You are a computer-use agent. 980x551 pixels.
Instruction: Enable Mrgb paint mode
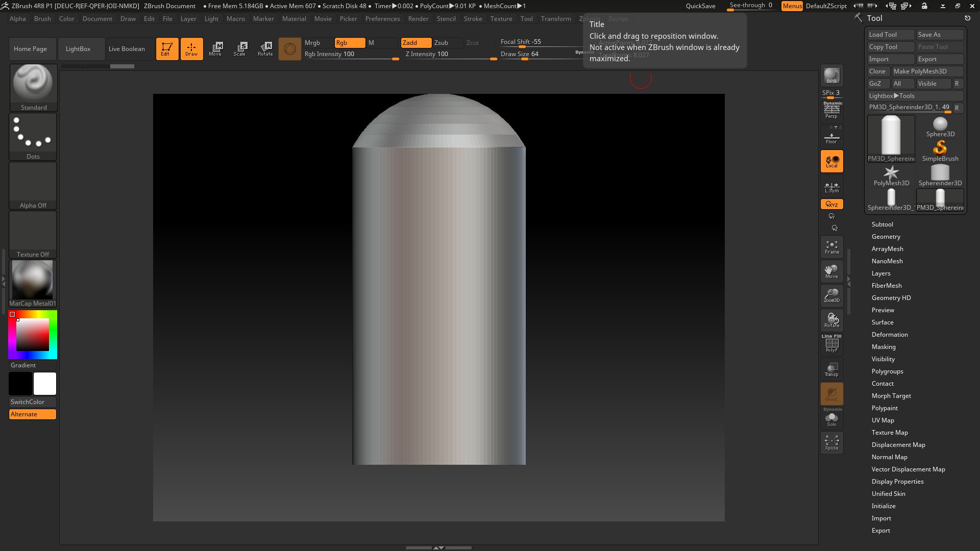click(317, 43)
